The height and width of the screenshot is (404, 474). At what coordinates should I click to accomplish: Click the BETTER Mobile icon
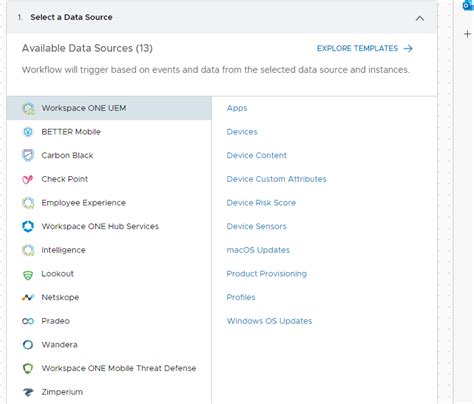28,132
